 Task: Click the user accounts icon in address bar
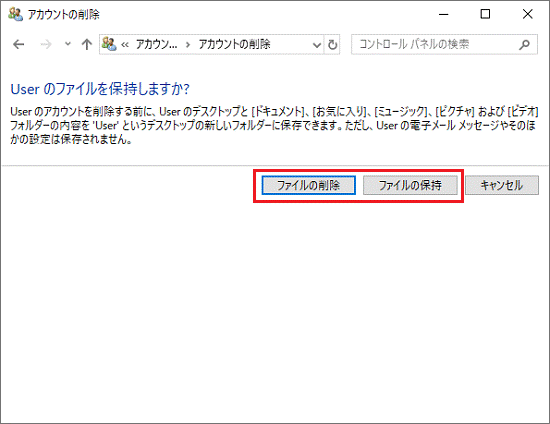point(109,44)
